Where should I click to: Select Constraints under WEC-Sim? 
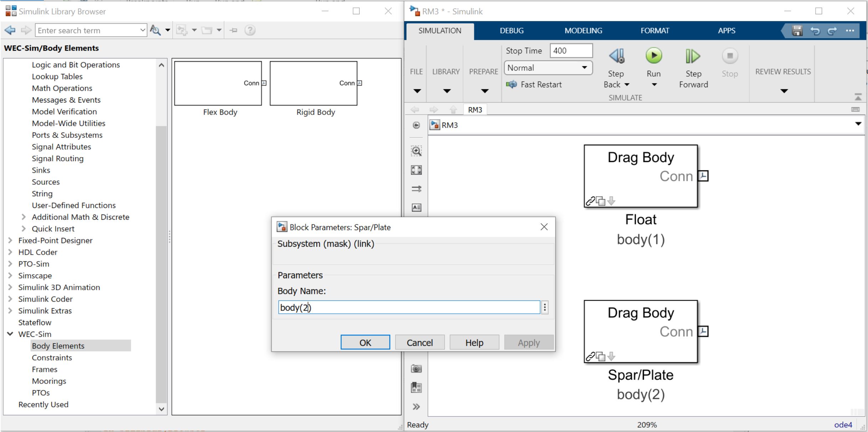click(52, 358)
